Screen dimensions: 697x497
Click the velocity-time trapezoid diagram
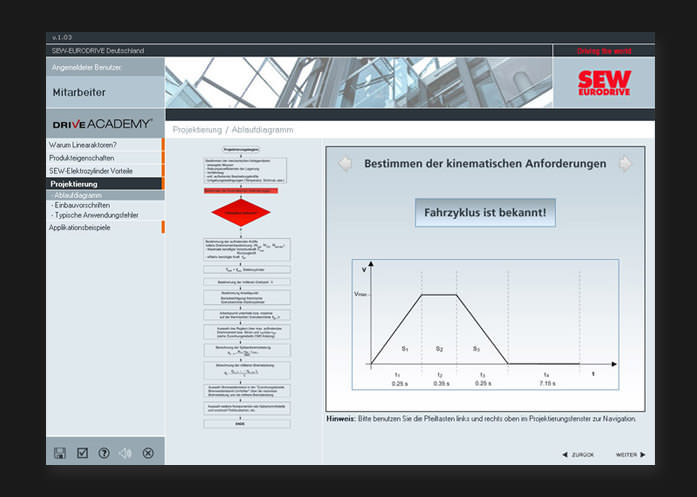[485, 325]
